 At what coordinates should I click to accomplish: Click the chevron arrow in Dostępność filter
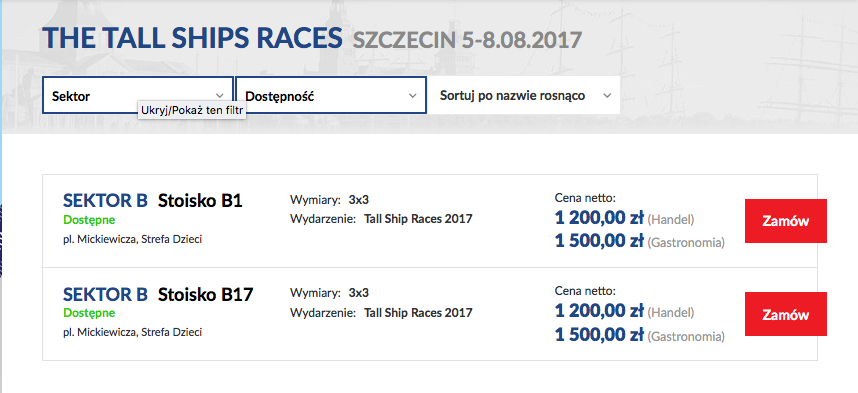point(413,96)
